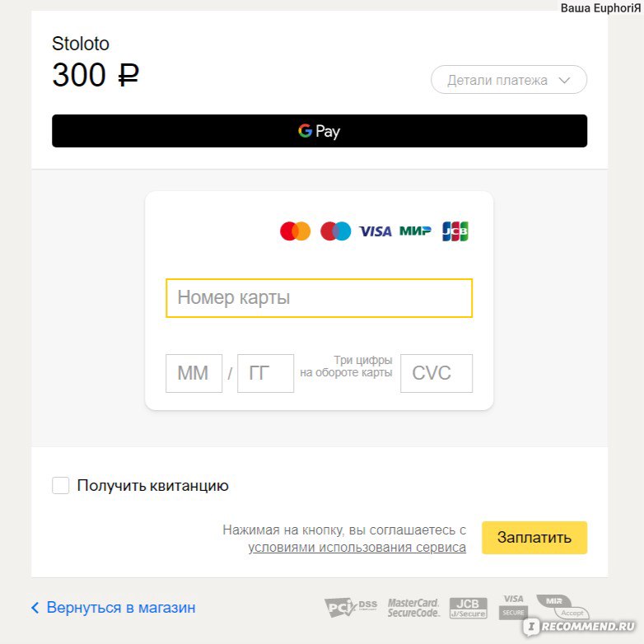Click the chevron in Детали платежа
The height and width of the screenshot is (644, 644).
(x=565, y=80)
